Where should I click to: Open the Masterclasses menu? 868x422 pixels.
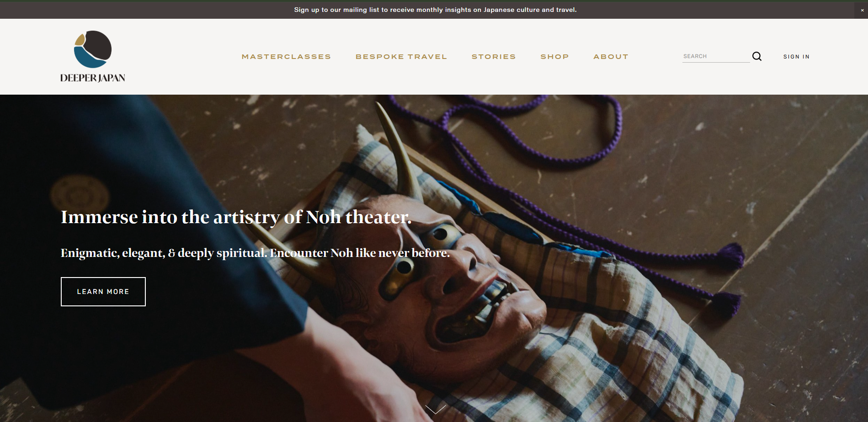(286, 57)
